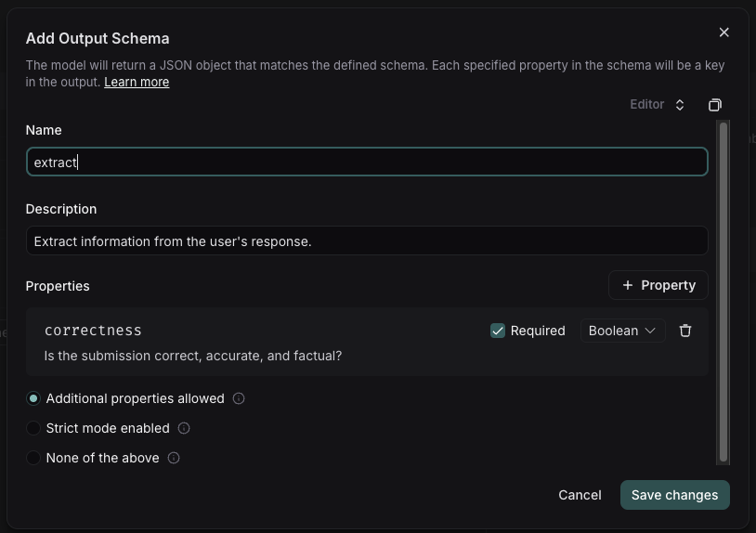Image resolution: width=756 pixels, height=533 pixels.
Task: Select Strict mode enabled option
Action: (x=33, y=428)
